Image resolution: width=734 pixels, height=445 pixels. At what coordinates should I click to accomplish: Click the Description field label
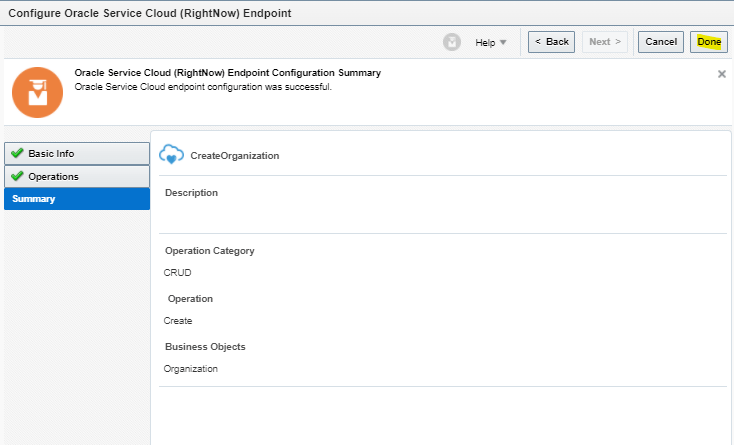191,192
